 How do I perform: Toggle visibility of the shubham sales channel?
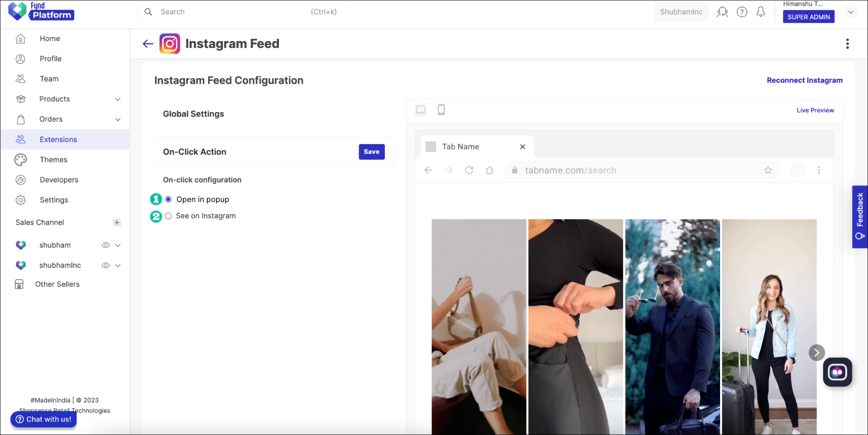(105, 245)
